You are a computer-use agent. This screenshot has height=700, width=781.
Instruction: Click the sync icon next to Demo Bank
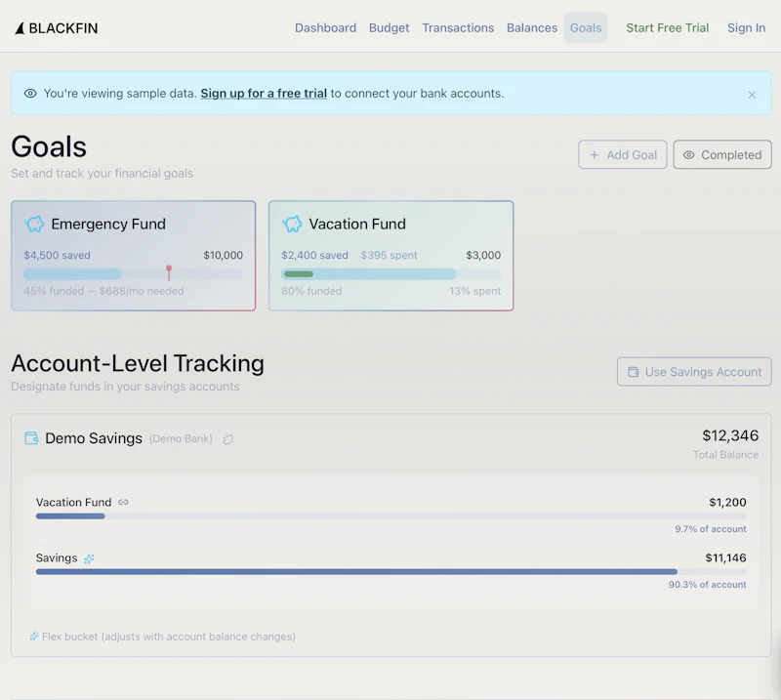point(228,439)
